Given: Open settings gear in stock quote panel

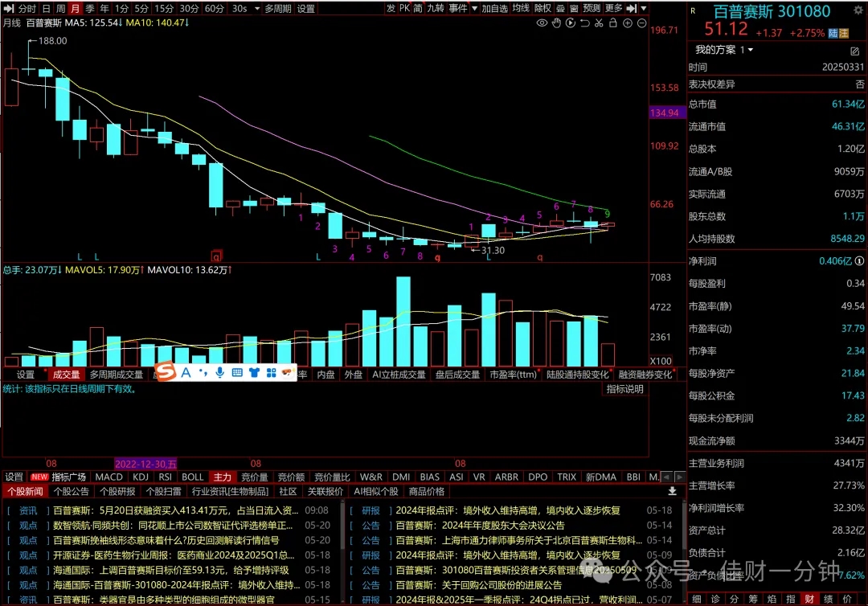Looking at the screenshot, I should coord(858,10).
